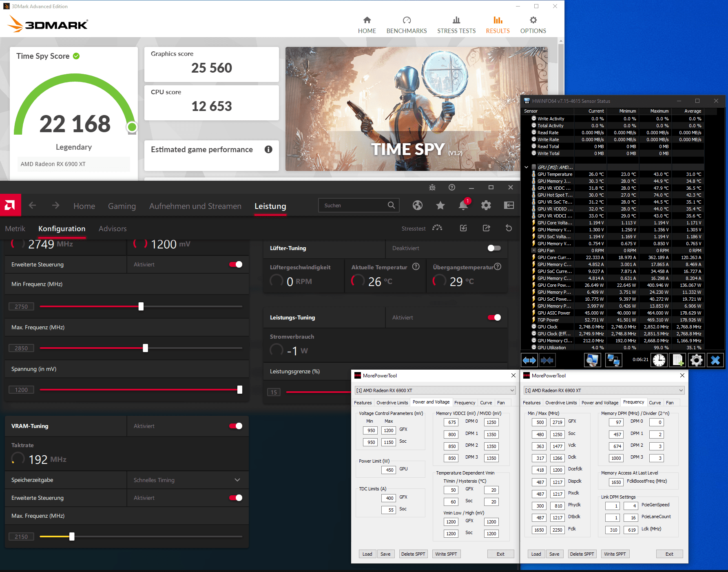Open Speicherzeitgabe Schnelles Timing dropdown
The height and width of the screenshot is (572, 728).
(188, 480)
